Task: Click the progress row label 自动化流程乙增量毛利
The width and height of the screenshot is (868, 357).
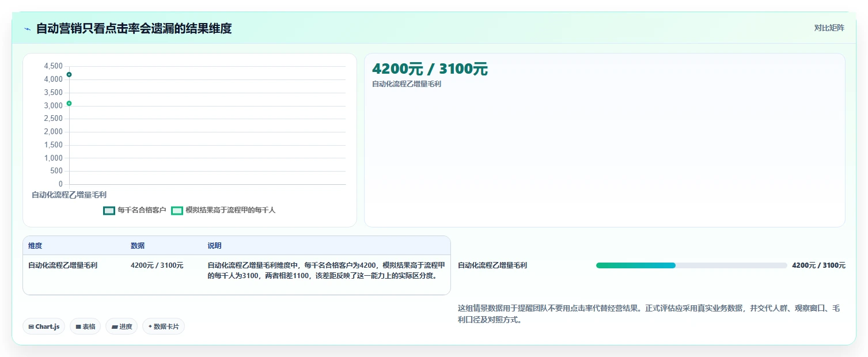Action: (x=492, y=265)
